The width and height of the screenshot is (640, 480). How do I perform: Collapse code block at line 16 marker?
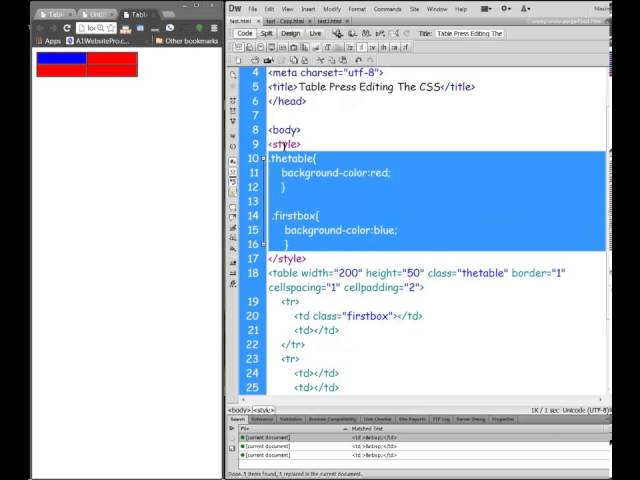tap(263, 244)
